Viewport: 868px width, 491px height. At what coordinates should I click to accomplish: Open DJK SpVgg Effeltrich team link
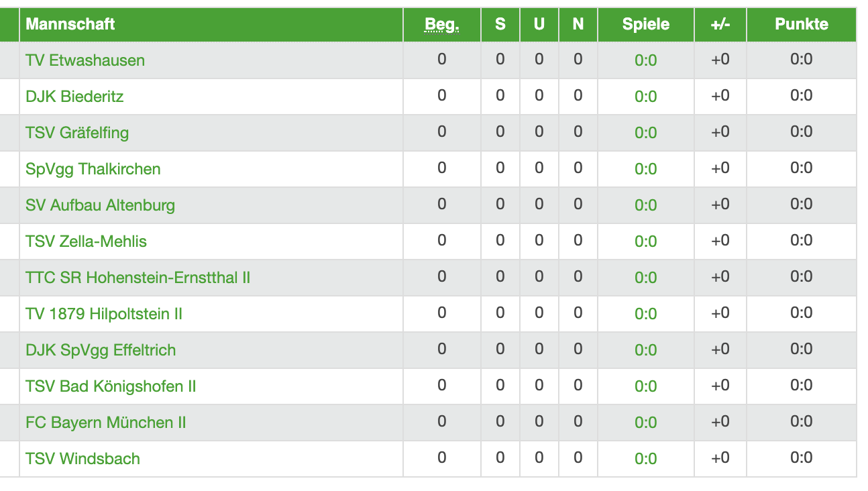click(101, 350)
